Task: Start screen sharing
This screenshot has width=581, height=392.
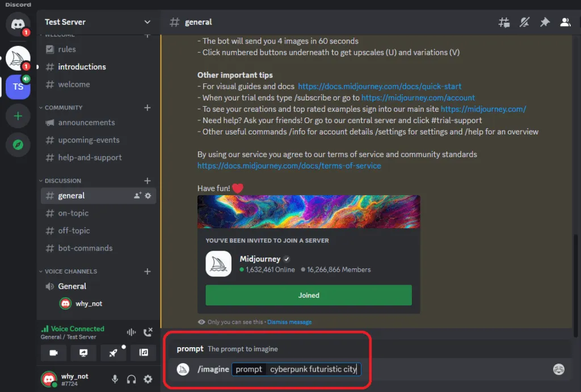Action: tap(83, 353)
